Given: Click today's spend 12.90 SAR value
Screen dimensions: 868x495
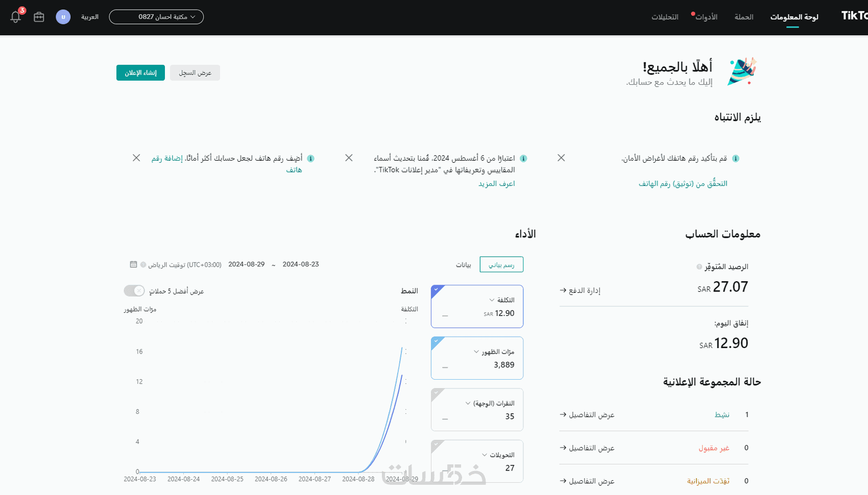Looking at the screenshot, I should (x=724, y=343).
